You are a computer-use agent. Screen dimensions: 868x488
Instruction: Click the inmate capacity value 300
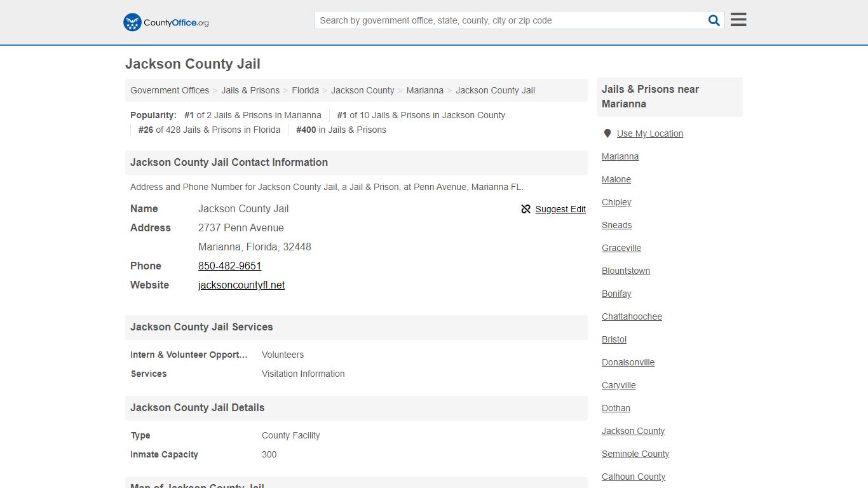click(269, 454)
